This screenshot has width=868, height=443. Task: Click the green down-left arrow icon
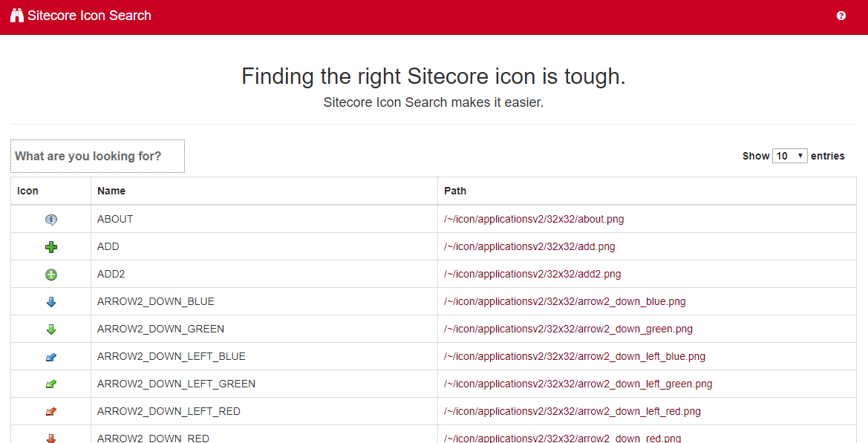(51, 384)
